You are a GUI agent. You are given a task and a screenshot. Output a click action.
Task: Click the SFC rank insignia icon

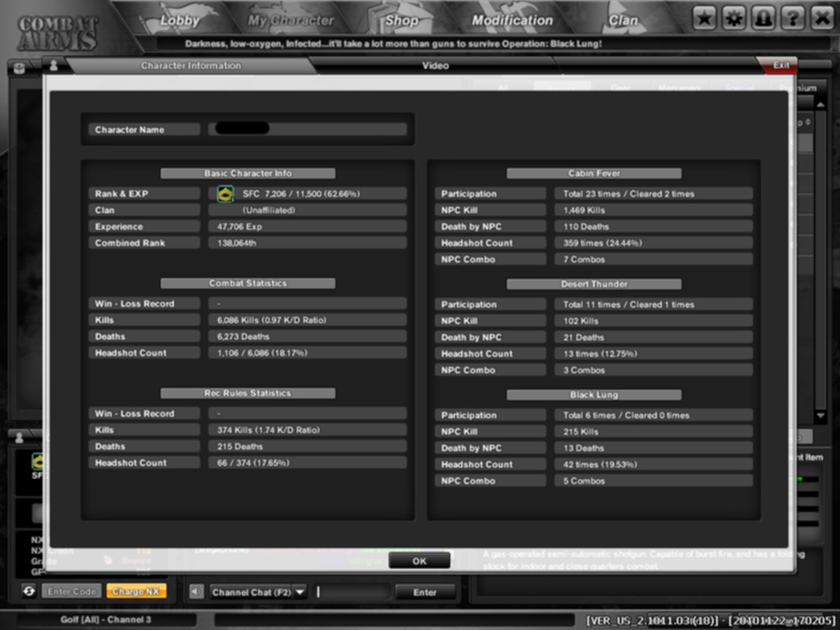[226, 194]
